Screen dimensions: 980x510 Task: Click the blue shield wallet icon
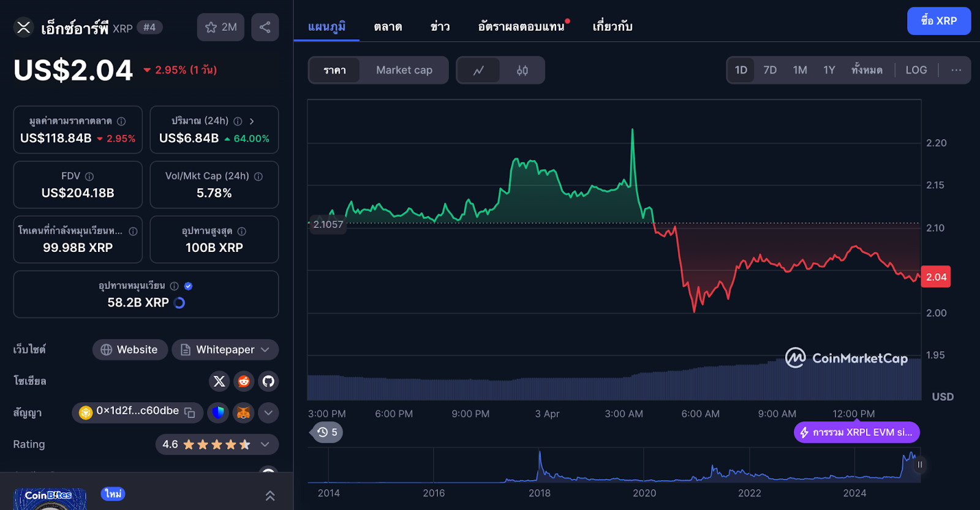click(x=218, y=413)
